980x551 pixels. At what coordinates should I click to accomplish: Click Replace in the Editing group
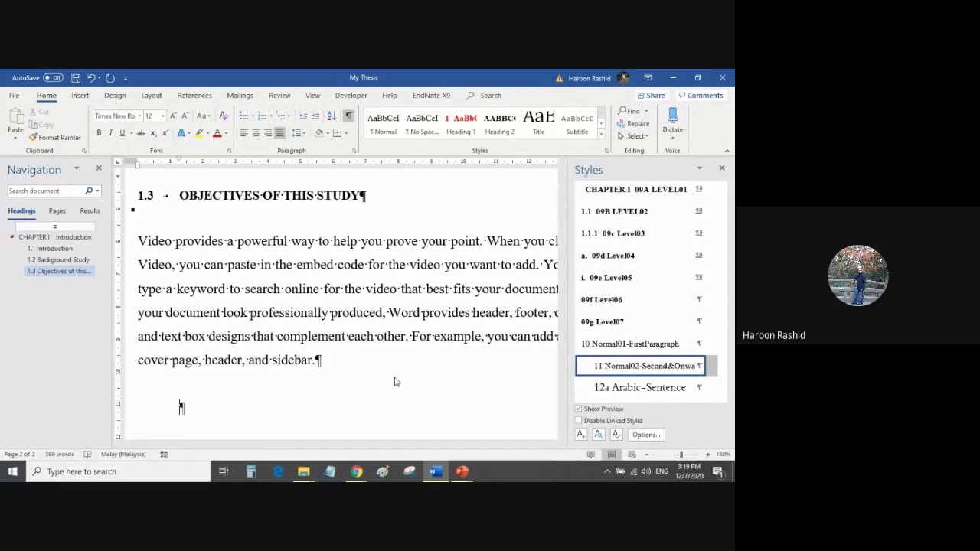coord(633,124)
